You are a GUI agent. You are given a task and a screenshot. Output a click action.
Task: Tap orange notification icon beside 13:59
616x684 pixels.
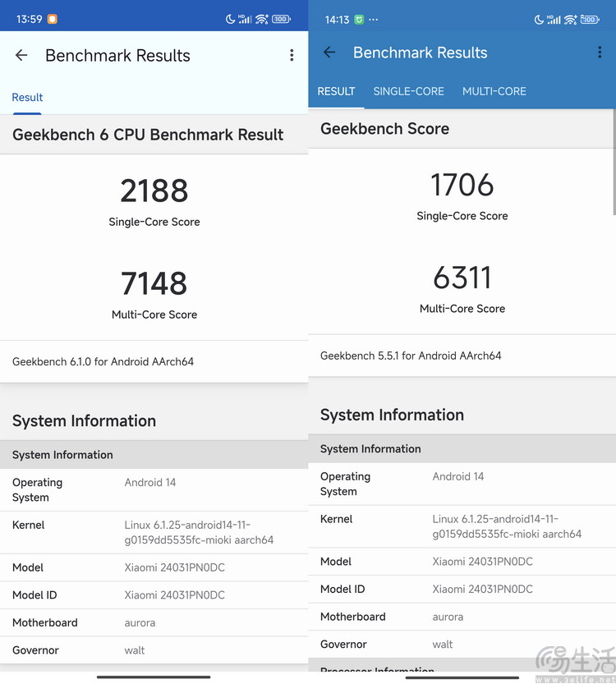point(53,19)
